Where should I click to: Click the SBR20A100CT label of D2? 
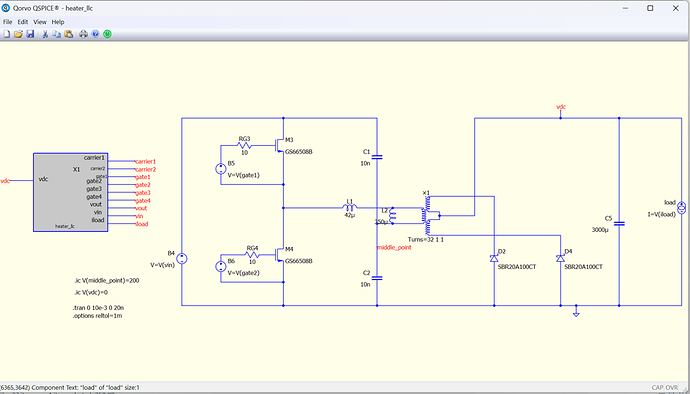517,267
